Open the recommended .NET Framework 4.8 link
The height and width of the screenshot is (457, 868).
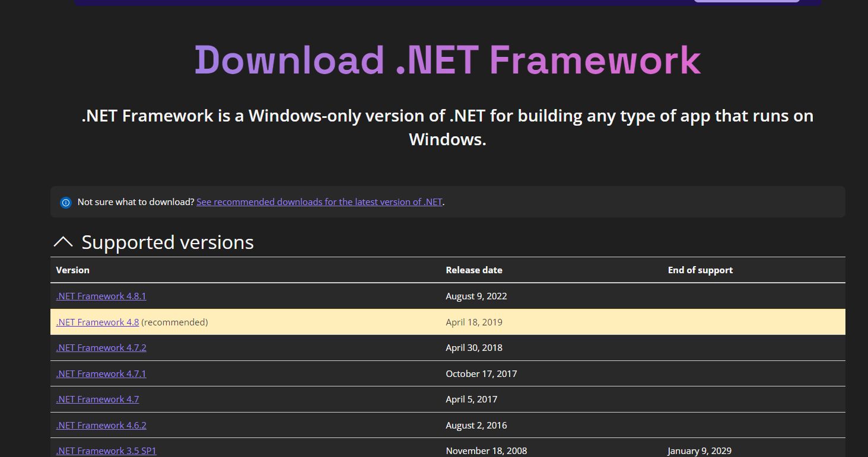click(x=97, y=322)
